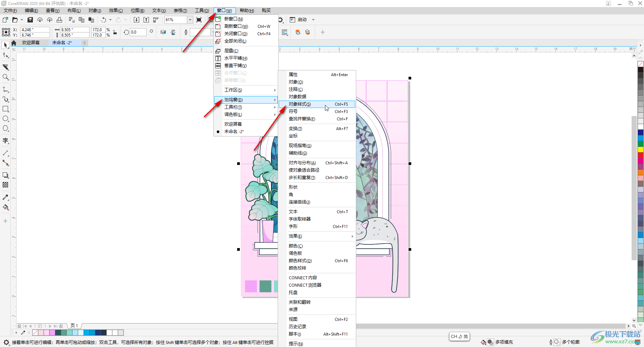Click 新窗口(N) in Window menu

pyautogui.click(x=246, y=19)
